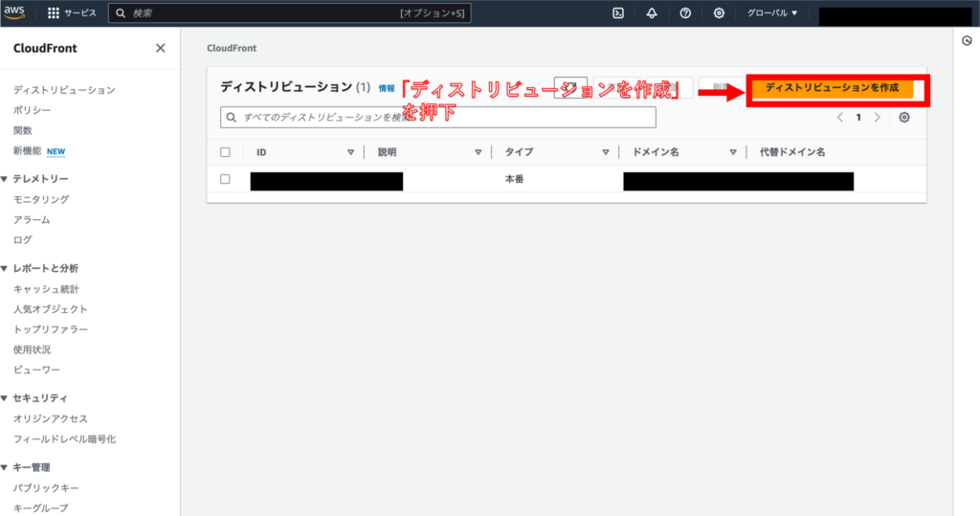
Task: Select page 1 in pagination
Action: pos(858,118)
